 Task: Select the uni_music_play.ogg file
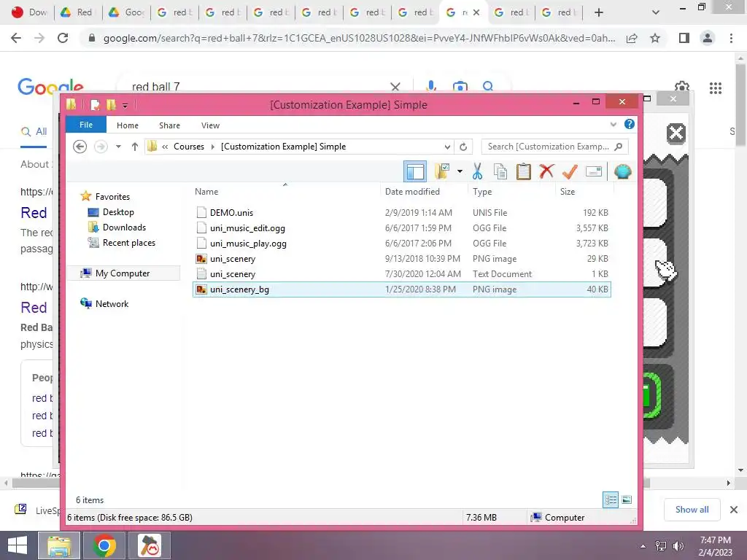tap(402, 243)
